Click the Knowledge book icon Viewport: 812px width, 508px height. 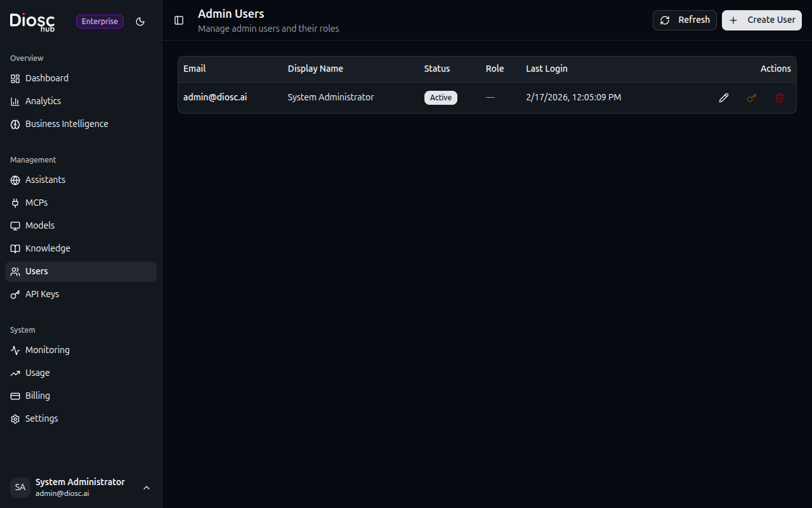coord(15,249)
